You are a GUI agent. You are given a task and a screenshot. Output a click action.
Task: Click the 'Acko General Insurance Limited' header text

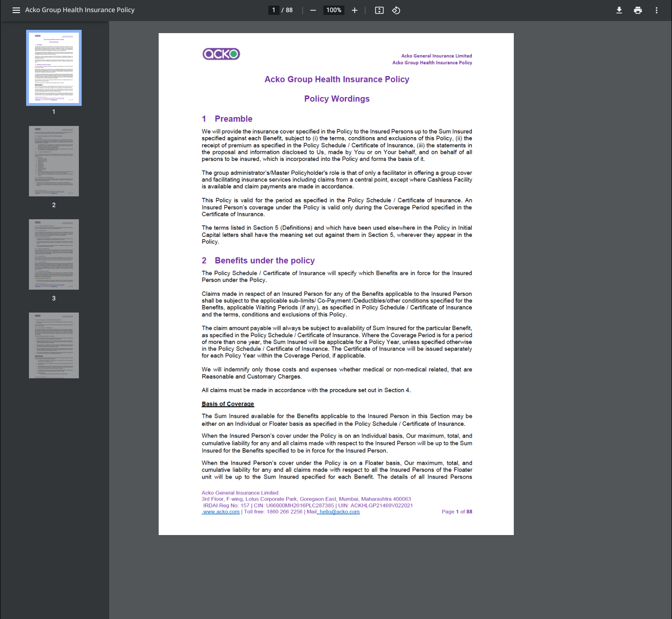(x=436, y=56)
